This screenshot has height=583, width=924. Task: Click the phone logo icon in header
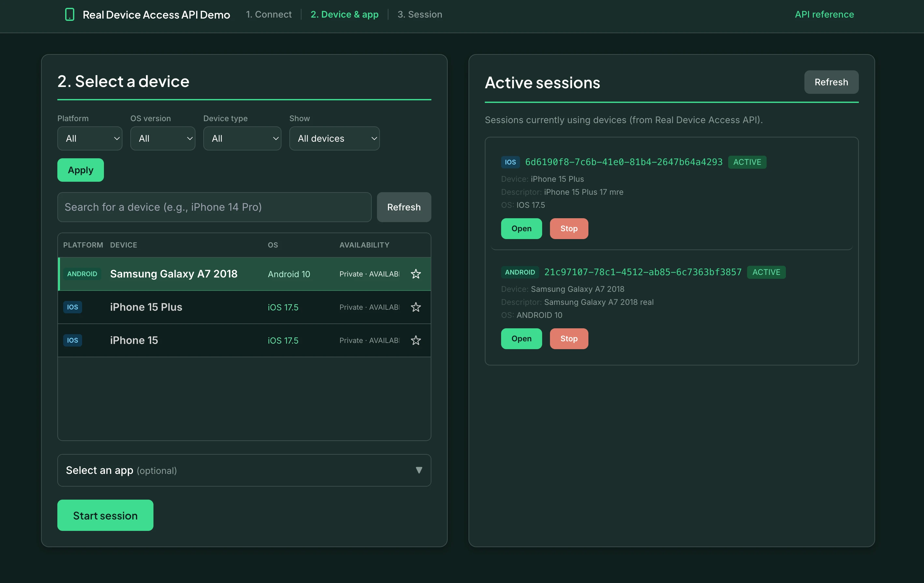[x=69, y=15]
